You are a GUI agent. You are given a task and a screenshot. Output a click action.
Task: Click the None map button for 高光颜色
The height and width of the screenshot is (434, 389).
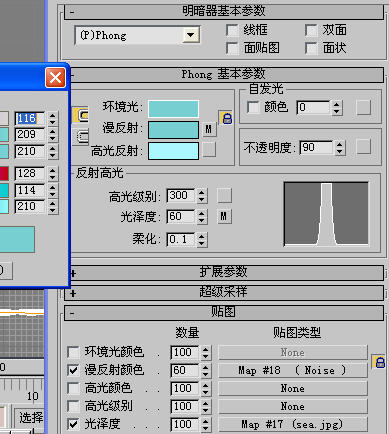tap(293, 388)
